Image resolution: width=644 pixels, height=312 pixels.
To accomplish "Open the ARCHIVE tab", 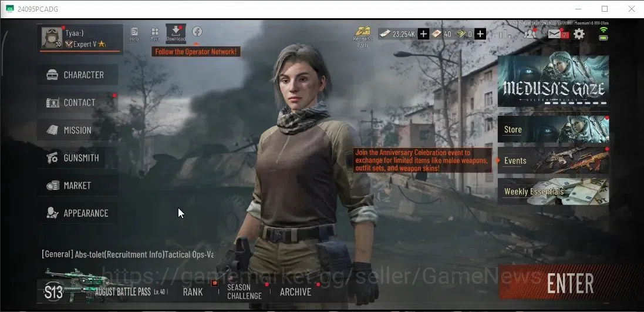I will click(296, 292).
